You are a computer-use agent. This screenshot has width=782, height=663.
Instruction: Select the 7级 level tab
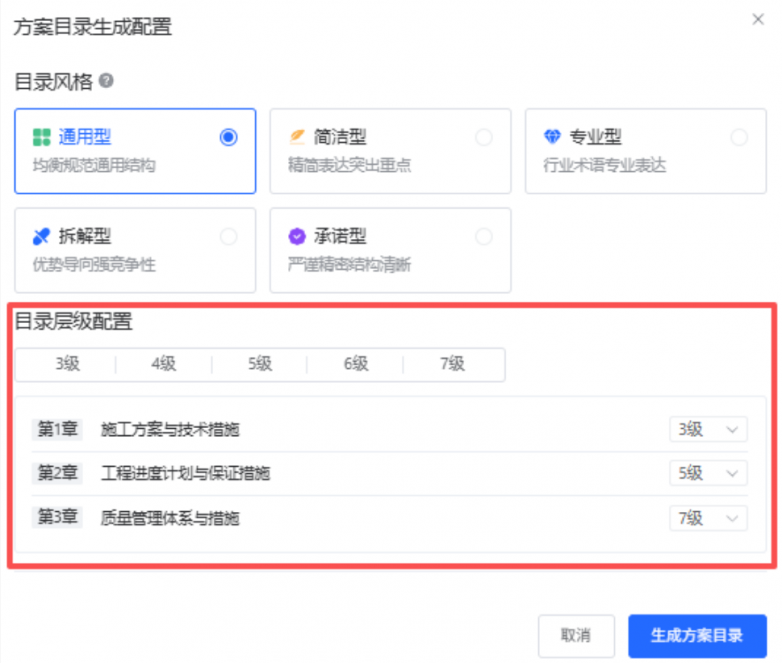click(x=452, y=364)
